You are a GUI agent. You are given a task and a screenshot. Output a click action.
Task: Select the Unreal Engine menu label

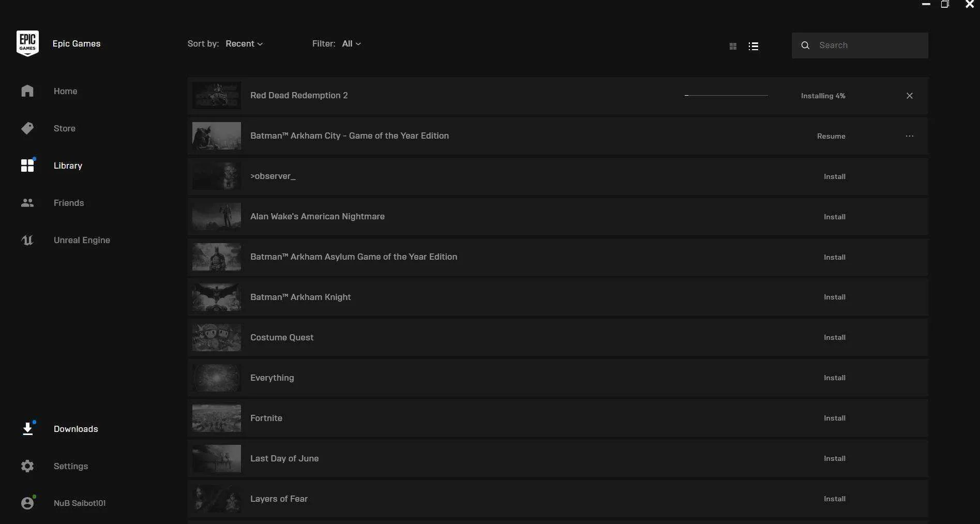pos(82,240)
